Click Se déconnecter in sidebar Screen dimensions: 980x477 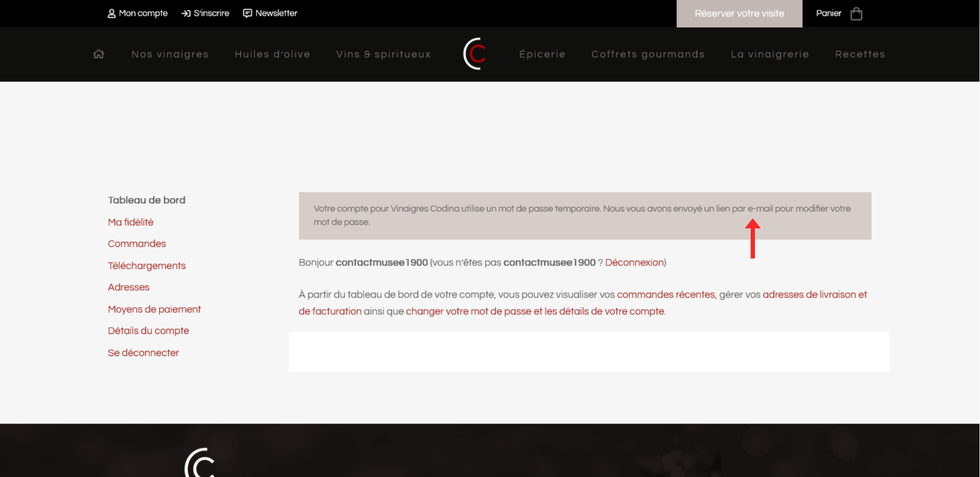(144, 353)
